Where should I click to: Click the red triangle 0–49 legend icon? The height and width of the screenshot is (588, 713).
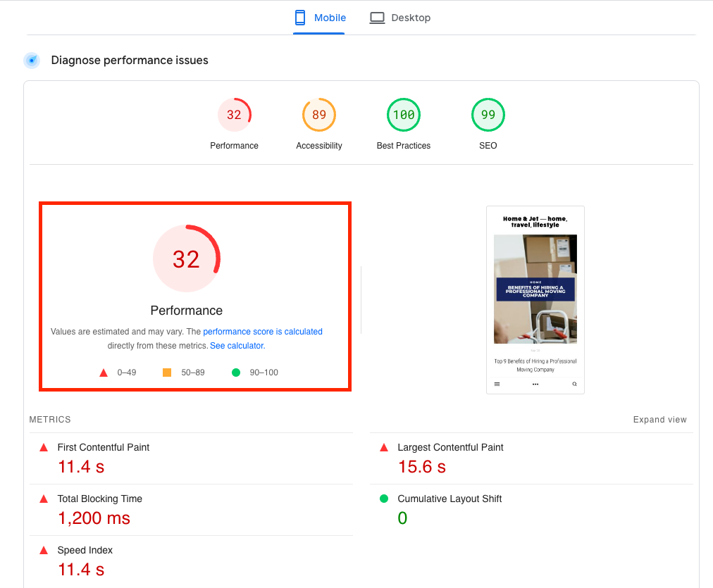(x=104, y=373)
